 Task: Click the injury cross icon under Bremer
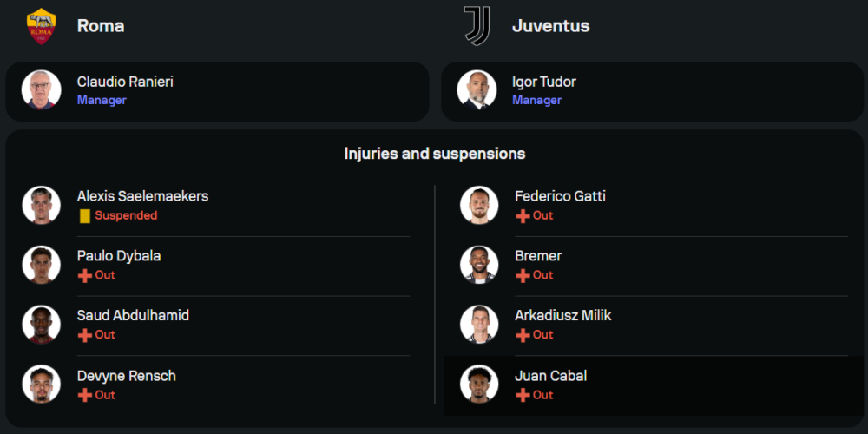pos(523,275)
